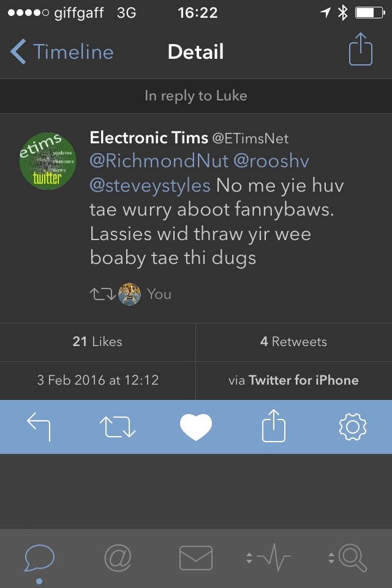Toggle the heart like button
Viewport: 392px width, 588px height.
point(196,426)
